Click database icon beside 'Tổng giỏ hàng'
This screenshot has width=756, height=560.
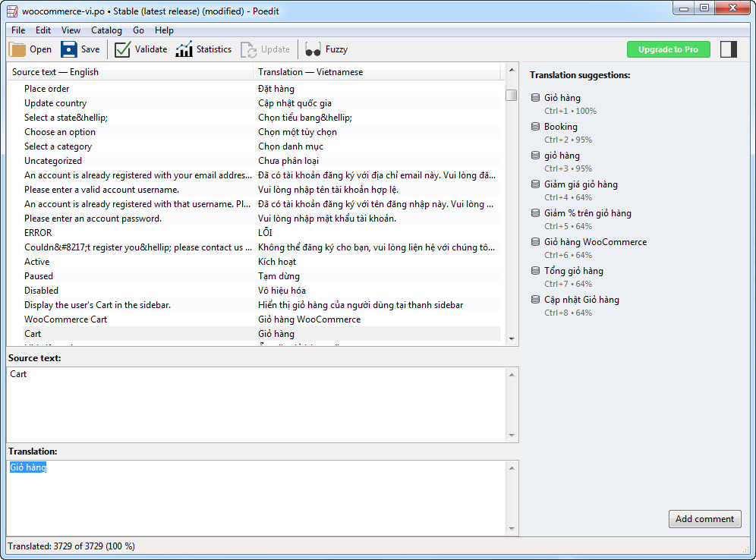tap(535, 271)
